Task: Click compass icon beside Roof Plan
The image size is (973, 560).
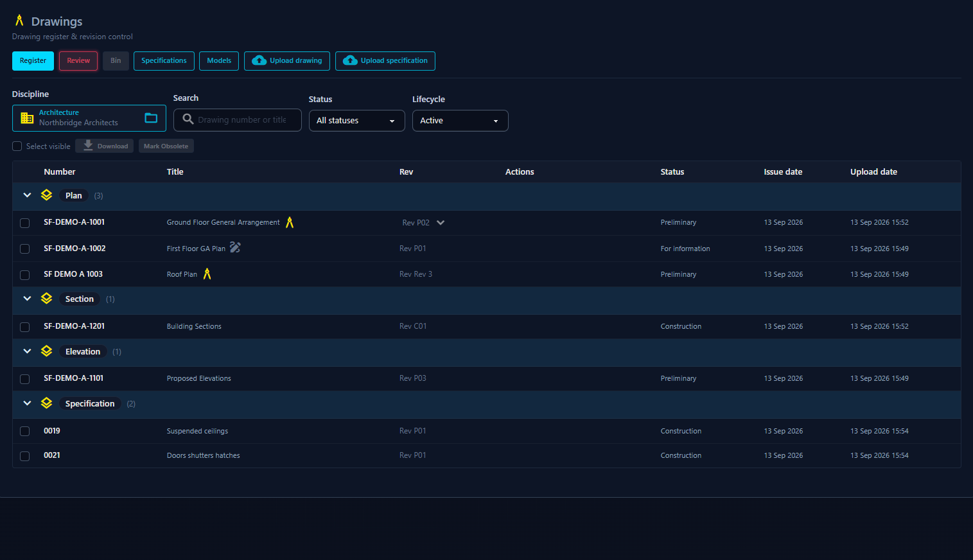Action: [x=207, y=274]
